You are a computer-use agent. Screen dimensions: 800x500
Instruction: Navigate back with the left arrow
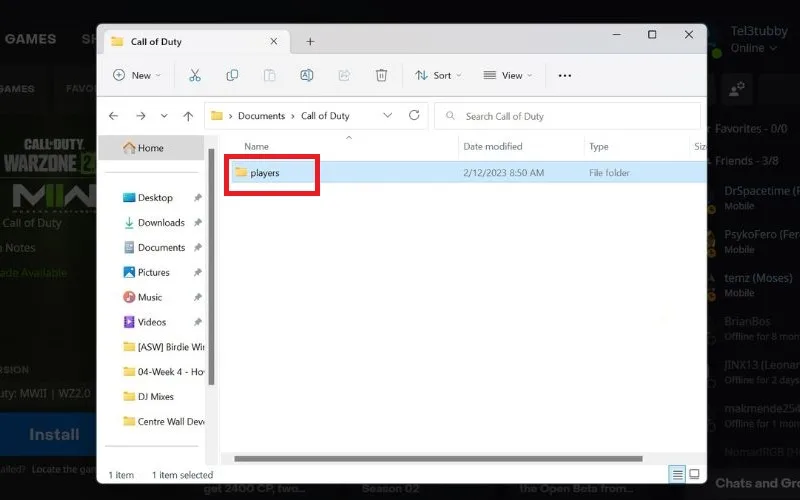tap(113, 116)
